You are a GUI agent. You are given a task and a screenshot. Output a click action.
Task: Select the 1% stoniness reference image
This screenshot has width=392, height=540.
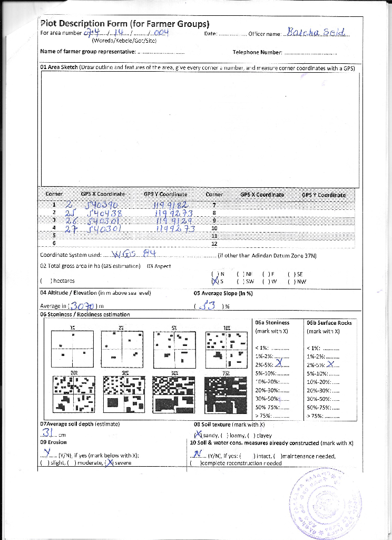(72, 349)
